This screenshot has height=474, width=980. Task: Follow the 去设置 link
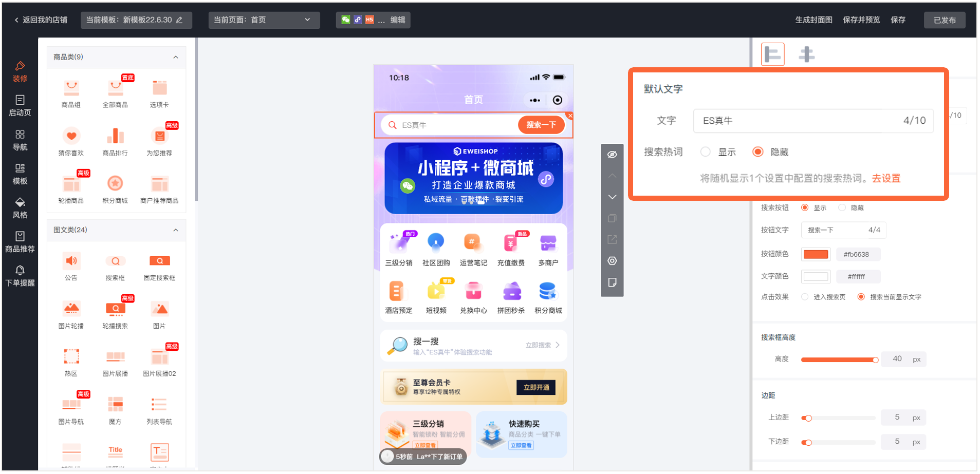tap(886, 179)
